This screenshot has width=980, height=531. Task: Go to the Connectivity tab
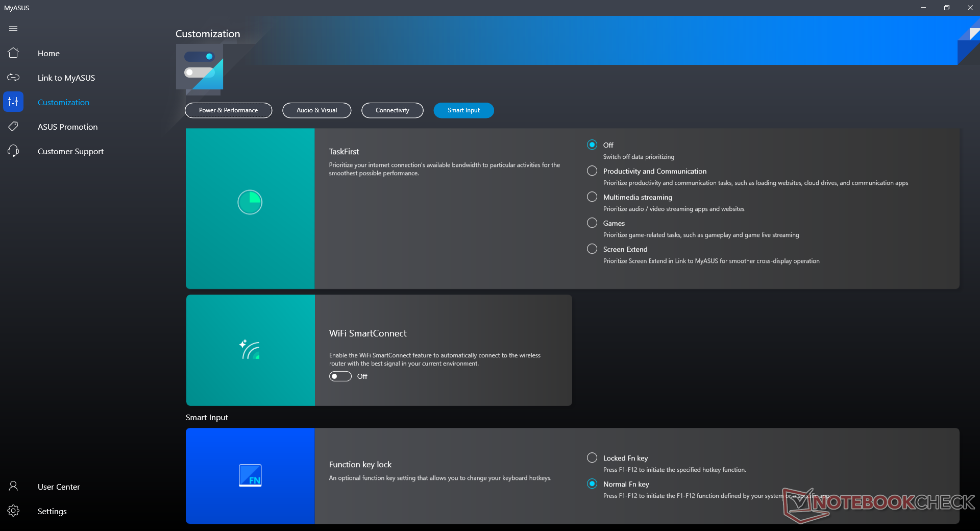coord(392,110)
